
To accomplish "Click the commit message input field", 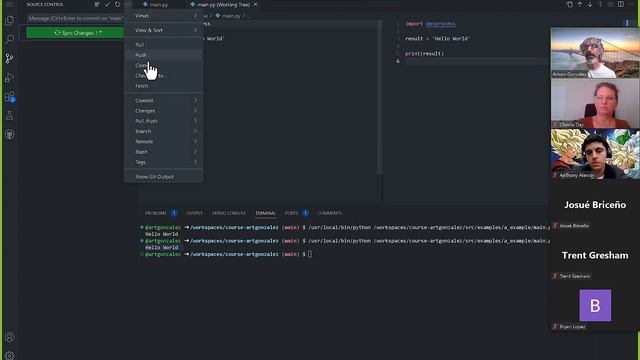I will (75, 18).
